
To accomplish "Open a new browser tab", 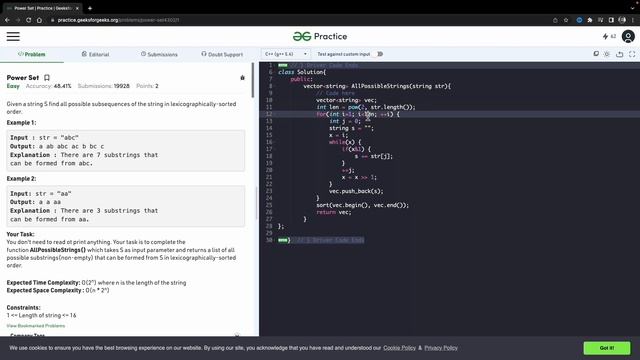I will pyautogui.click(x=90, y=8).
